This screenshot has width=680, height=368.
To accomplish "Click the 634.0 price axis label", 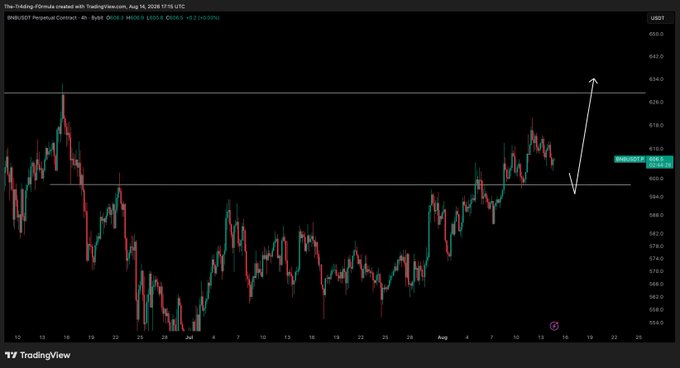I will (657, 79).
